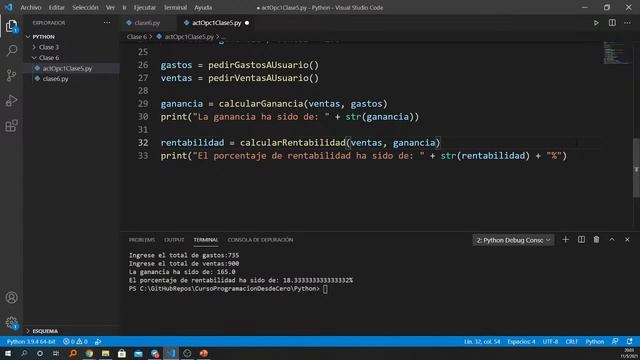The width and height of the screenshot is (640, 360).
Task: Click actOpc1Clase5.py in the breadcrumb
Action: [x=189, y=37]
